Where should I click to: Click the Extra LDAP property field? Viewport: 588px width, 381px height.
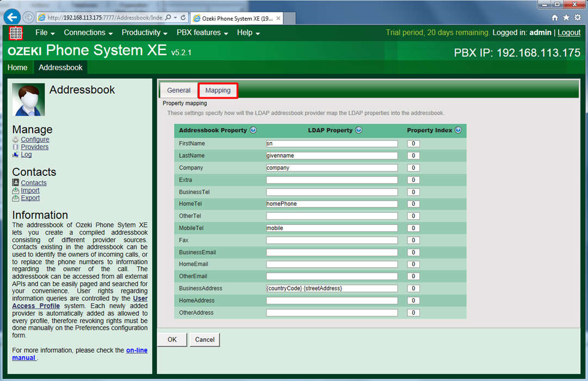(332, 180)
